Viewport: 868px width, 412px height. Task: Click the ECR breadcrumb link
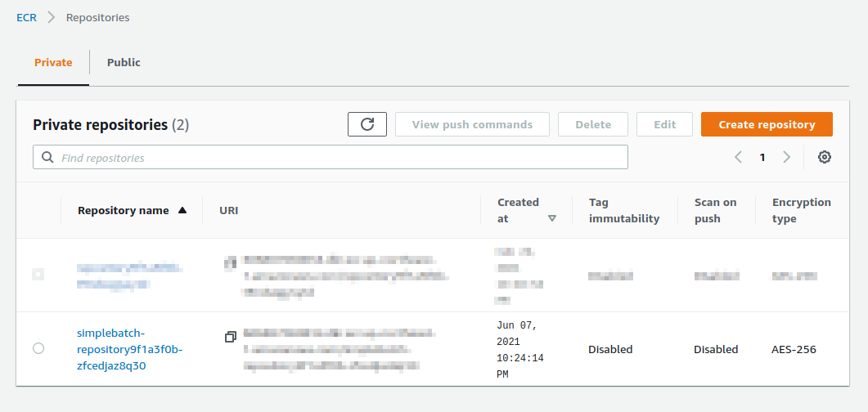(26, 17)
